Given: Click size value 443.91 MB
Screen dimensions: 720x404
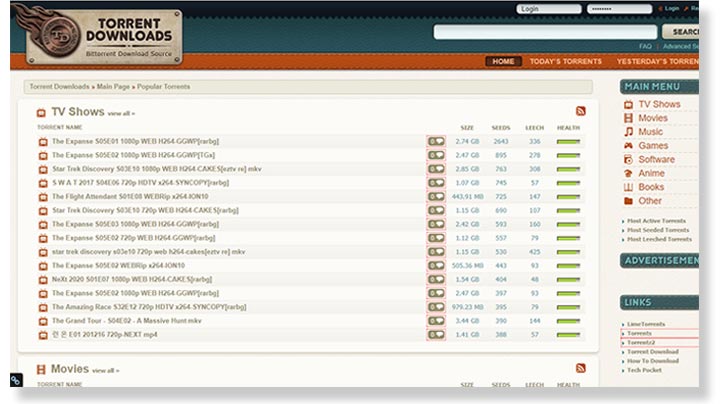Looking at the screenshot, I should (x=467, y=196).
